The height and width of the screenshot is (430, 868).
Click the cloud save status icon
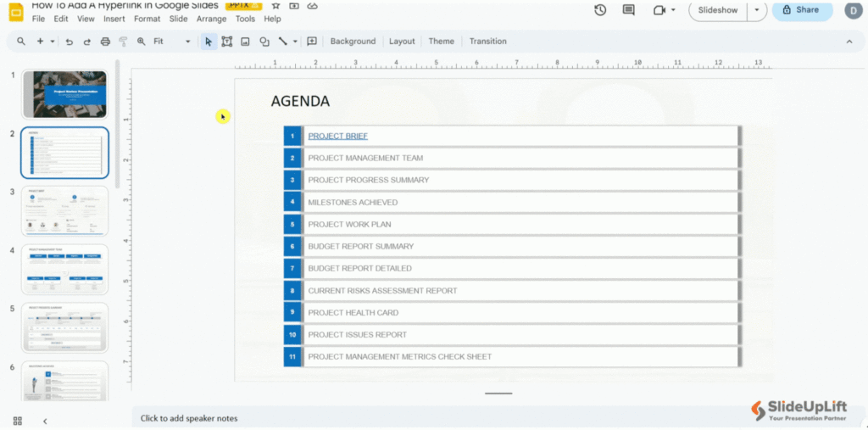[312, 6]
